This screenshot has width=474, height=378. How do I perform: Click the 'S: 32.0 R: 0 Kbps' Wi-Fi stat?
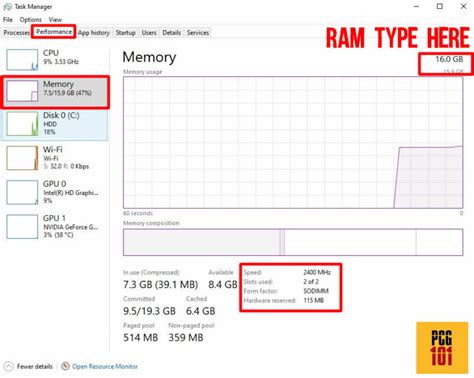pyautogui.click(x=66, y=166)
